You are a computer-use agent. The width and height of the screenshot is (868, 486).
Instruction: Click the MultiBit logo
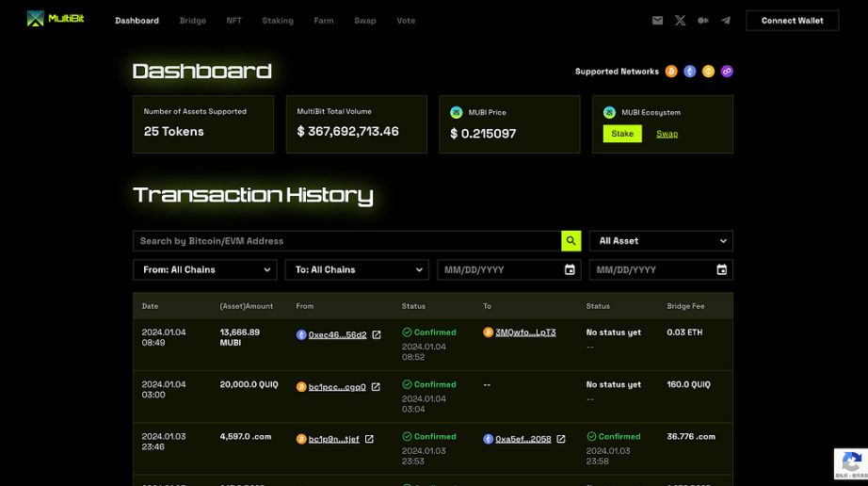[56, 19]
